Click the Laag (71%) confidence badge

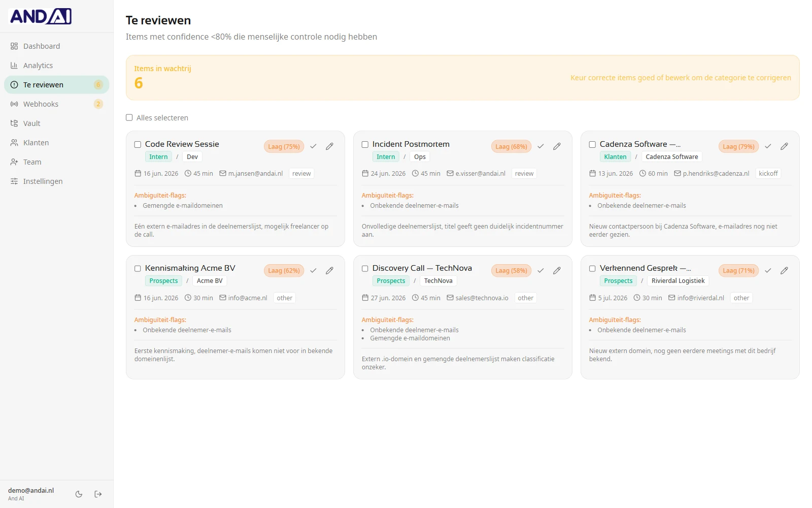click(x=738, y=271)
